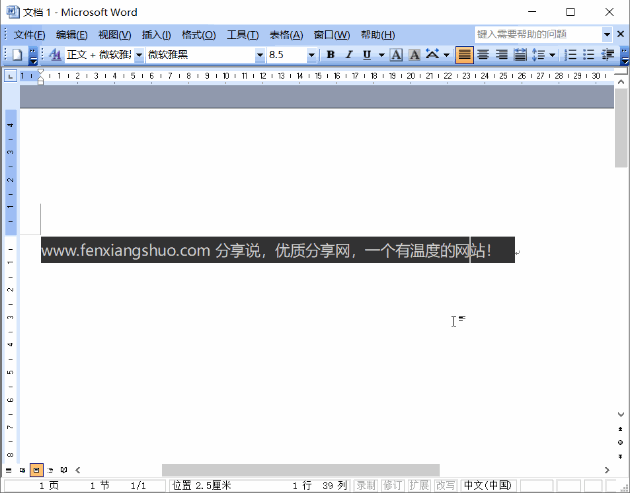Viewport: 630px width, 493px height.
Task: Open the 工具(T) menu
Action: pyautogui.click(x=243, y=35)
